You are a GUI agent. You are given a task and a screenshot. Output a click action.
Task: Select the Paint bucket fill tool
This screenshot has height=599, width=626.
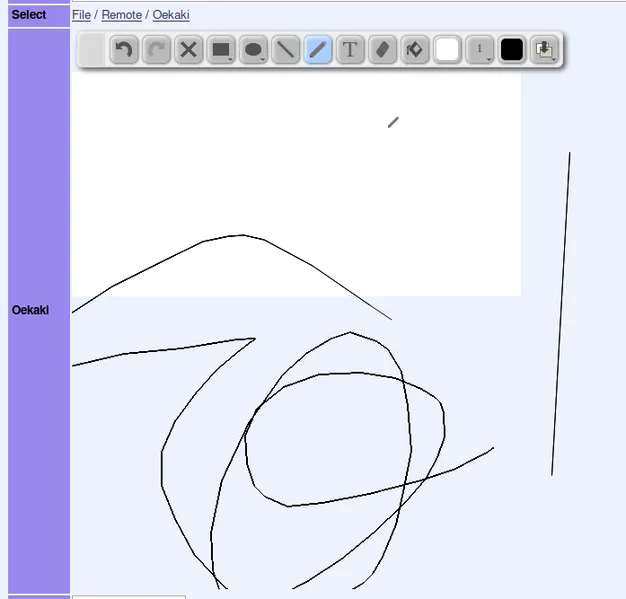pos(415,50)
